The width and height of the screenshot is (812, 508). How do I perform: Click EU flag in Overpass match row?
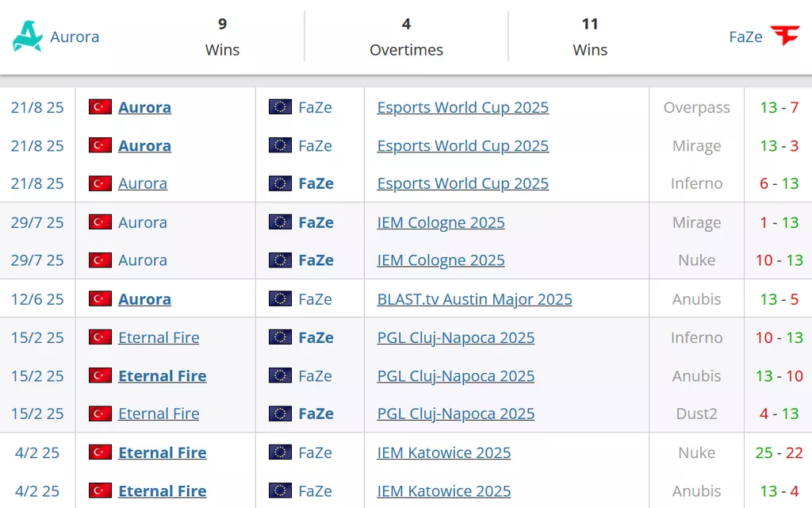[280, 107]
